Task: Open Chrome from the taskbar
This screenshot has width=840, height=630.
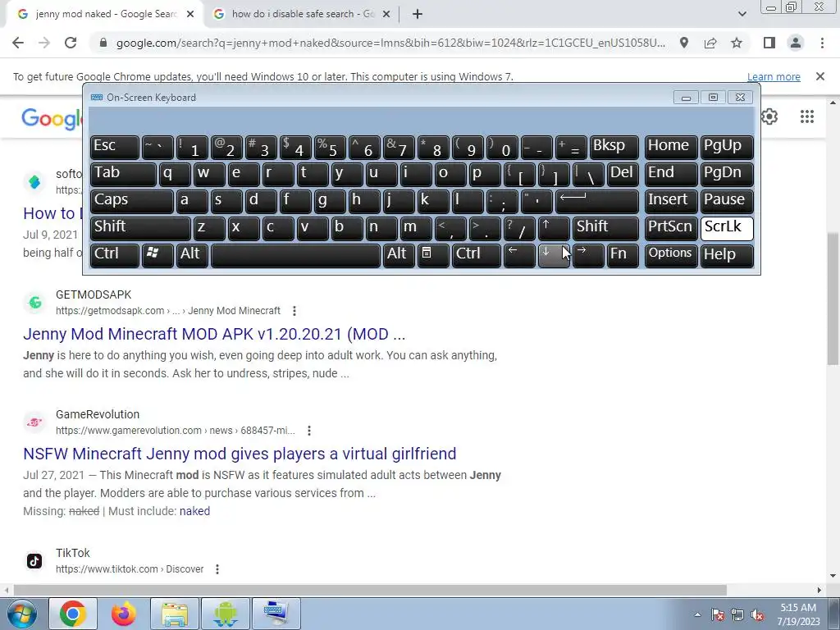Action: point(73,614)
